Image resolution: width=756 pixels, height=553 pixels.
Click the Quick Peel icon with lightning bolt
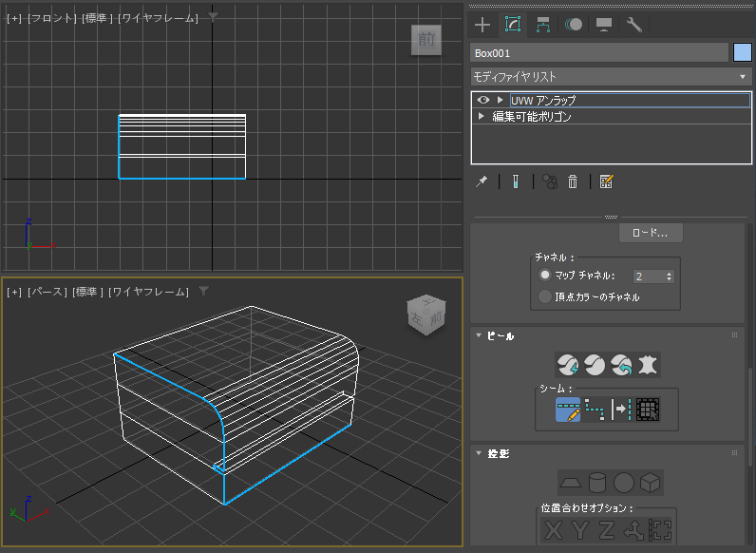coord(568,365)
